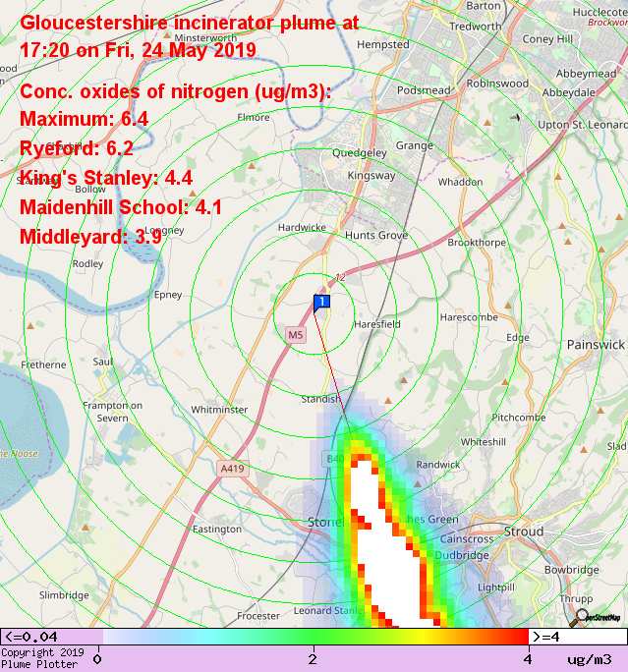Image resolution: width=628 pixels, height=672 pixels.
Task: Click the Eastington place label
Action: (217, 530)
